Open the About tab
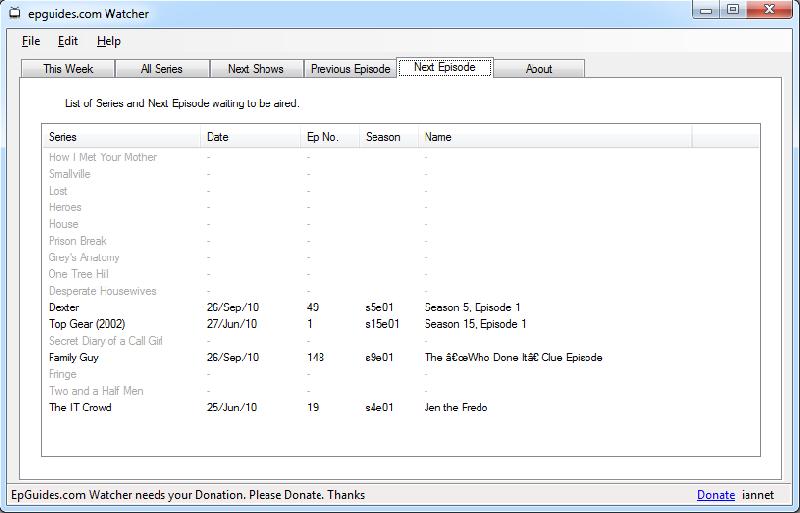The height and width of the screenshot is (513, 800). [x=539, y=69]
